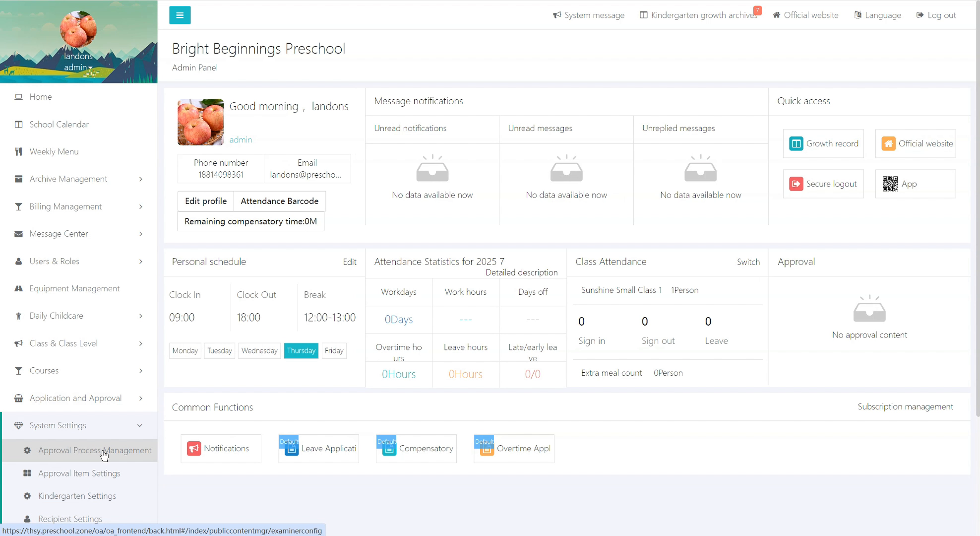Open the Growth record quick access icon

tap(796, 144)
